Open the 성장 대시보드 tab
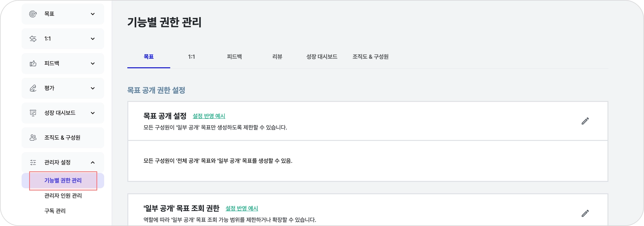 pos(322,57)
